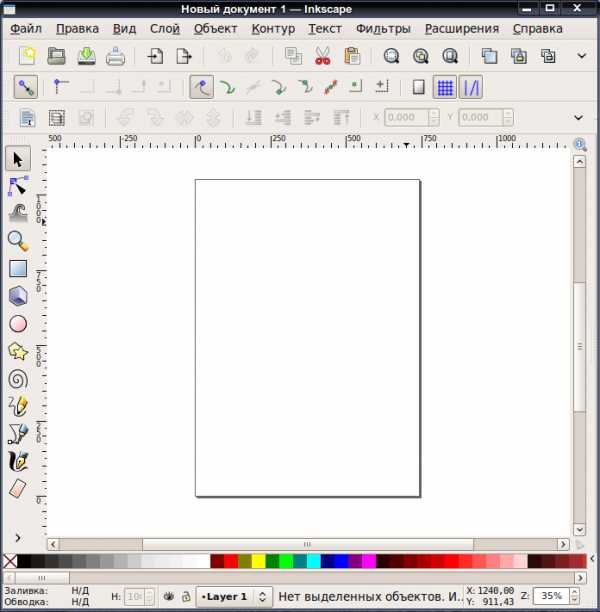
Task: Open the Layer 1 dropdown selector
Action: pyautogui.click(x=234, y=597)
